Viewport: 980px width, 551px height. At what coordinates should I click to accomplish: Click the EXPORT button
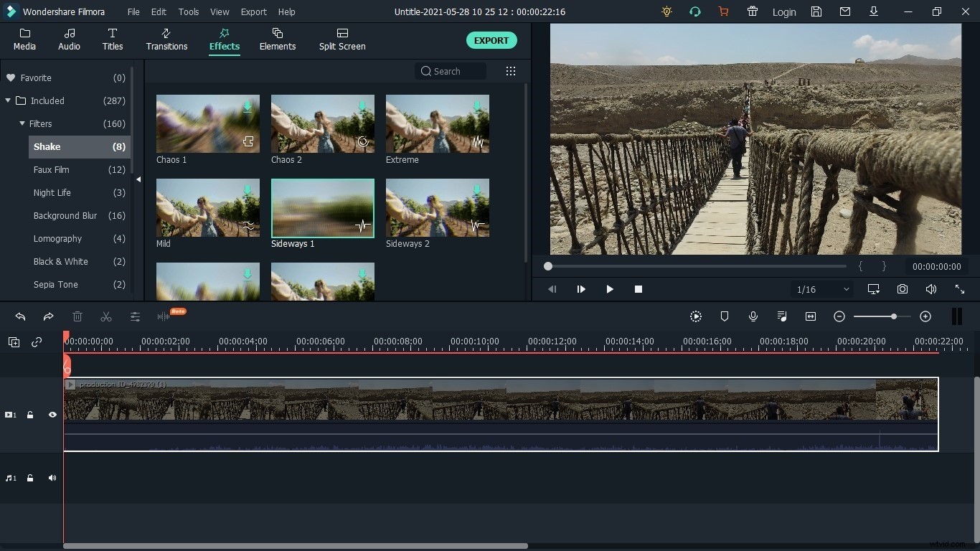pos(491,40)
